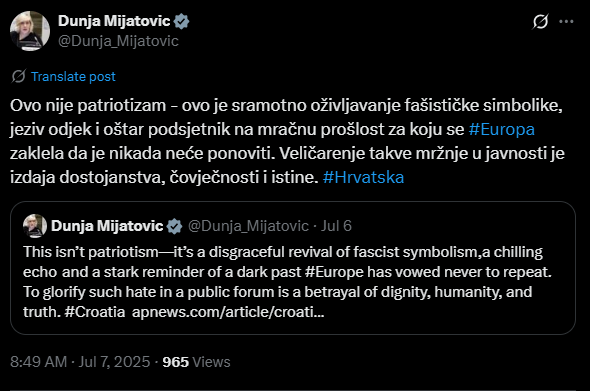The width and height of the screenshot is (590, 391).
Task: Open the #Europa hashtag
Action: click(502, 129)
